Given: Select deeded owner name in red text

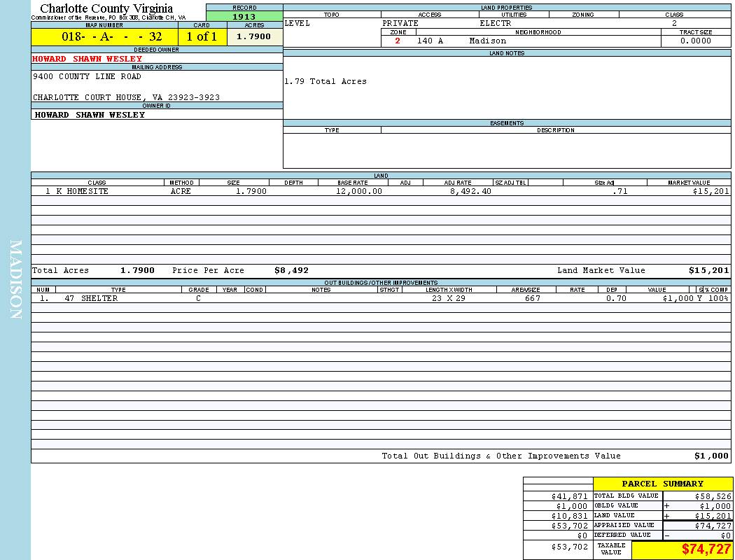Looking at the screenshot, I should pyautogui.click(x=87, y=59).
